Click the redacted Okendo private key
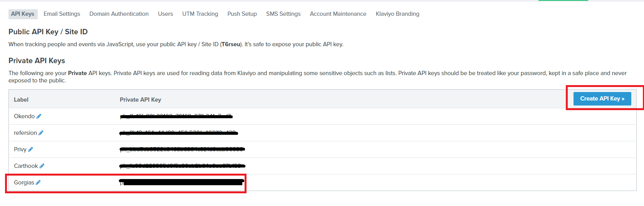The height and width of the screenshot is (206, 644). click(176, 116)
